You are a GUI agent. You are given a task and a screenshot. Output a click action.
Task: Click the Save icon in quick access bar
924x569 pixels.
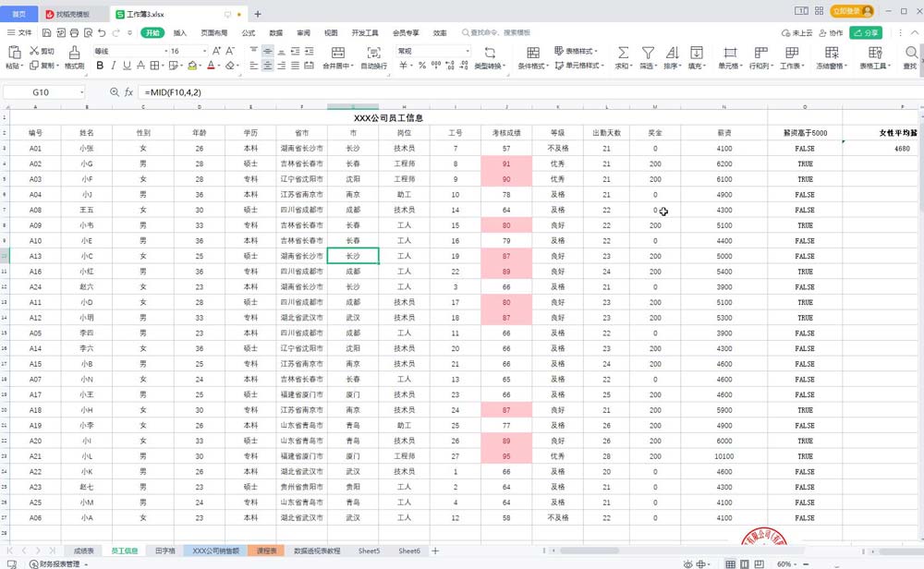[46, 32]
